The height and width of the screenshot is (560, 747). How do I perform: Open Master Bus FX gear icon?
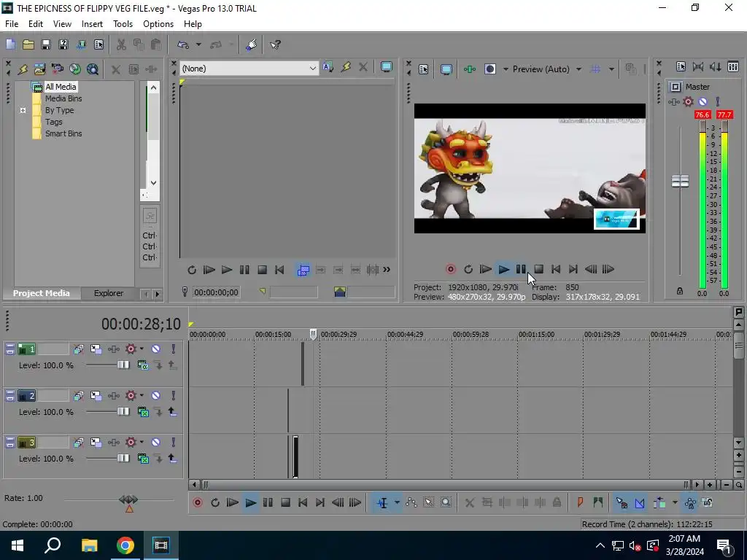click(688, 101)
